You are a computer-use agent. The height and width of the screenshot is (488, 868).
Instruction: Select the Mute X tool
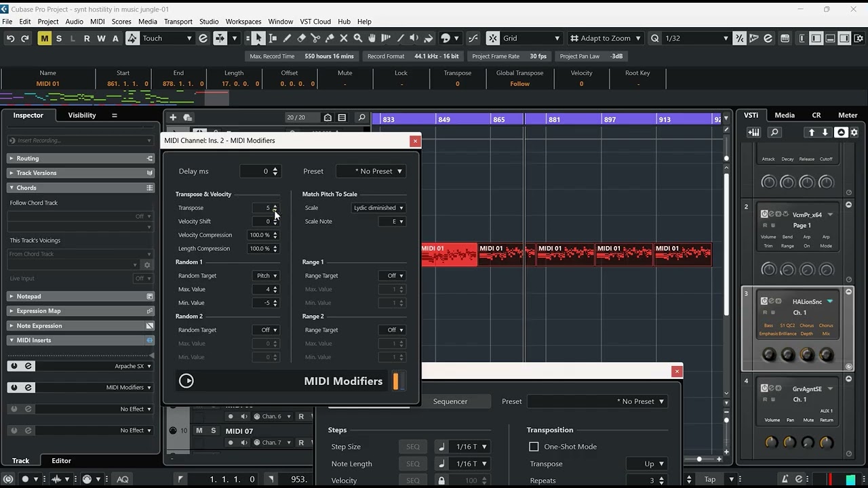[x=344, y=39]
